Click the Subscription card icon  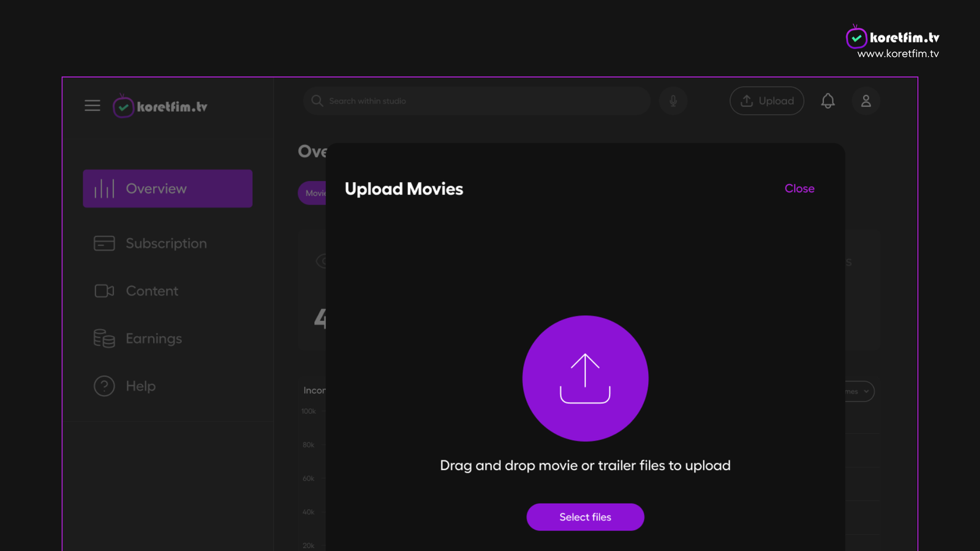(x=104, y=243)
